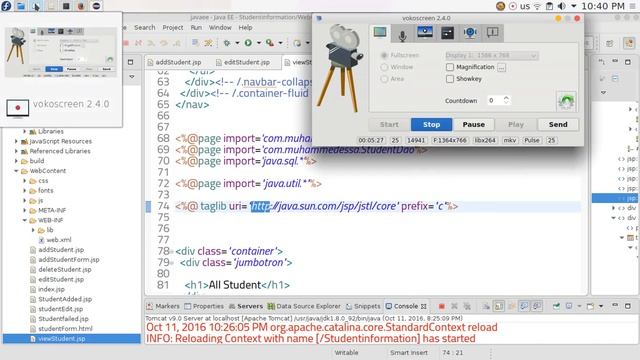This screenshot has width=640, height=360.
Task: Open the Open Console dropdown arrow
Action: pyautogui.click(x=601, y=306)
